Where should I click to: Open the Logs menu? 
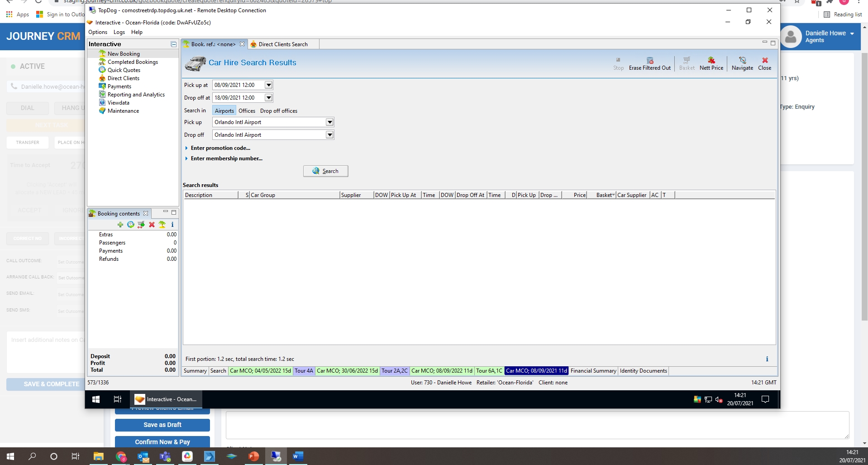coord(119,32)
